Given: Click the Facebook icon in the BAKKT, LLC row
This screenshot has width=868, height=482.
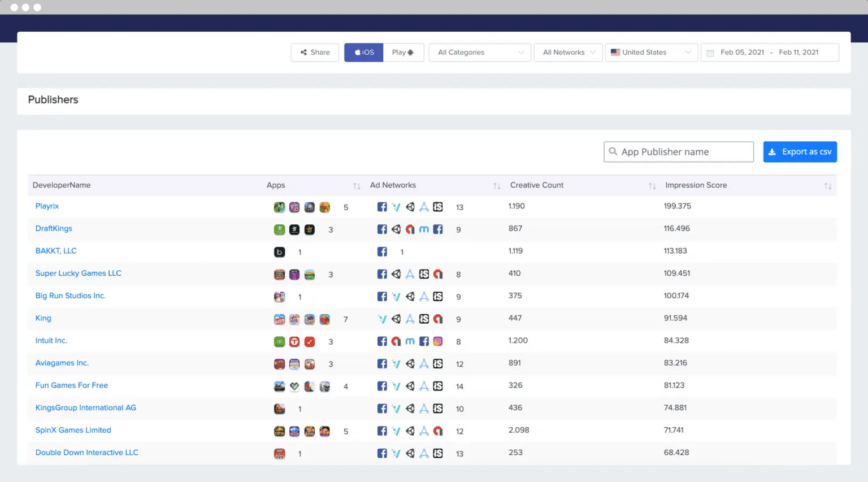Looking at the screenshot, I should 382,251.
